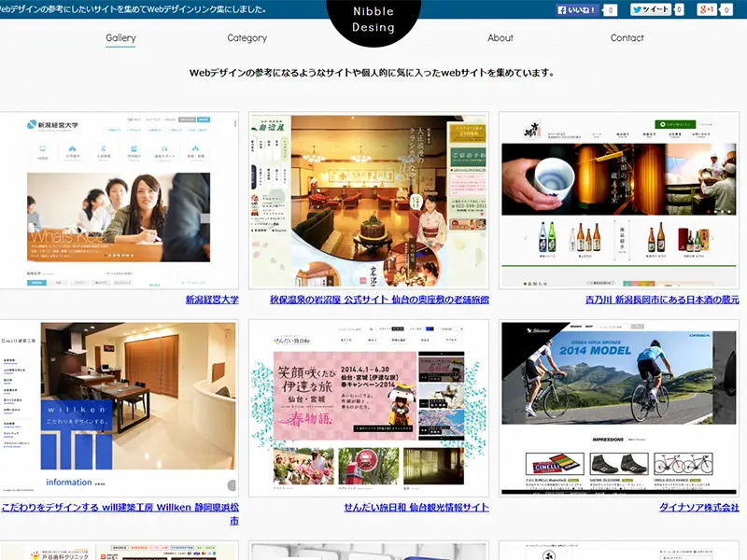Follow the せんだい旅日和 仙台観光情報サイト link

click(x=416, y=507)
